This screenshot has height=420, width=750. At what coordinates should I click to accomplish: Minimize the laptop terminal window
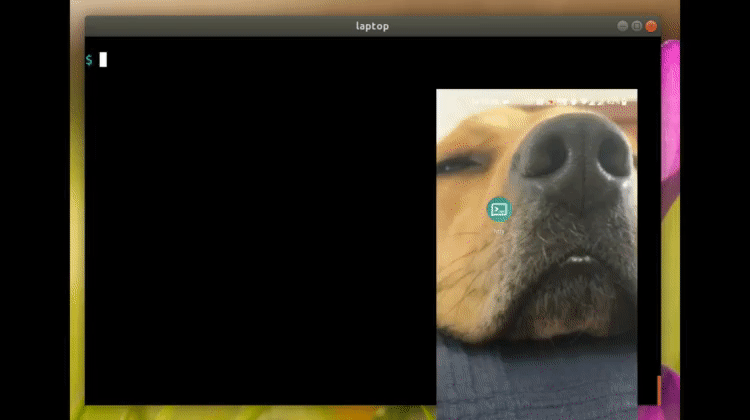tap(623, 26)
